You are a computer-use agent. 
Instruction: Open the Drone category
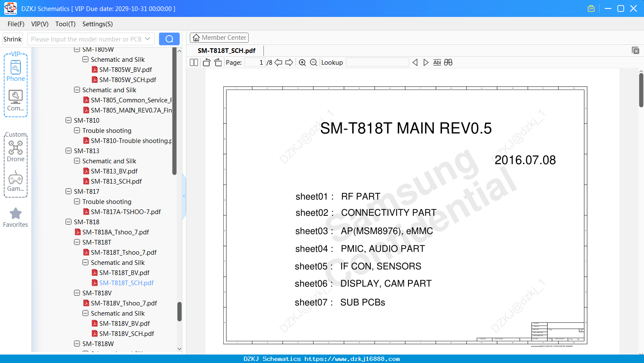(16, 151)
